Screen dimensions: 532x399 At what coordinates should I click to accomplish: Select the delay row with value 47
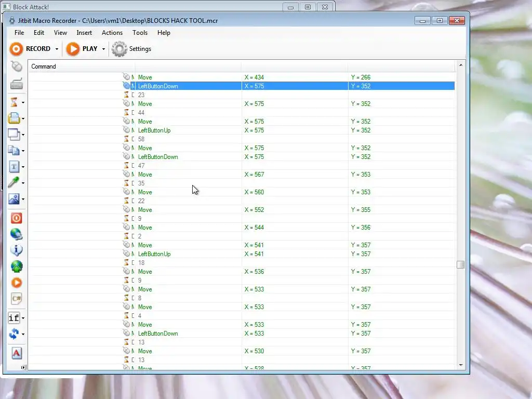241,166
